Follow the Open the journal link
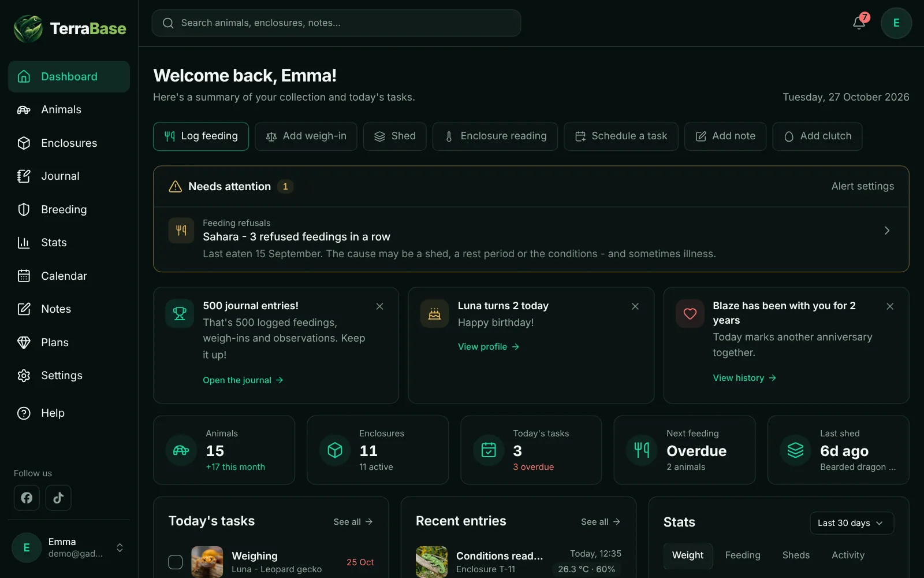The height and width of the screenshot is (578, 924). (x=243, y=380)
